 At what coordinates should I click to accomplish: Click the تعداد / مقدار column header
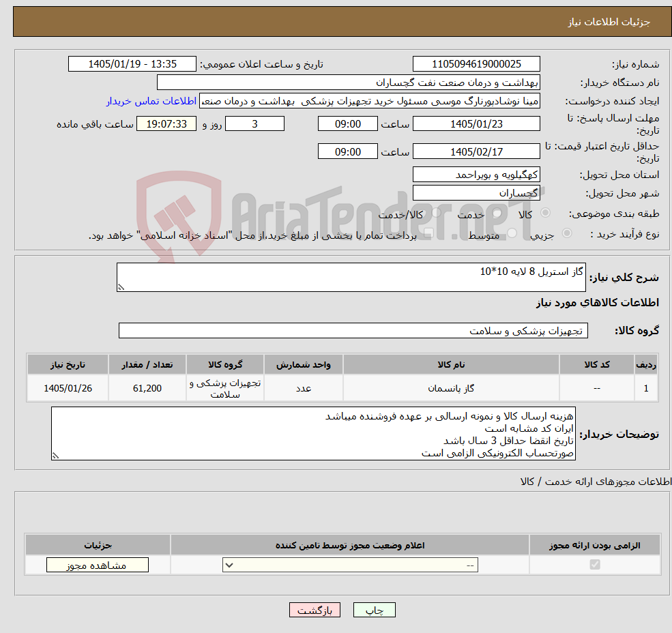click(x=147, y=364)
